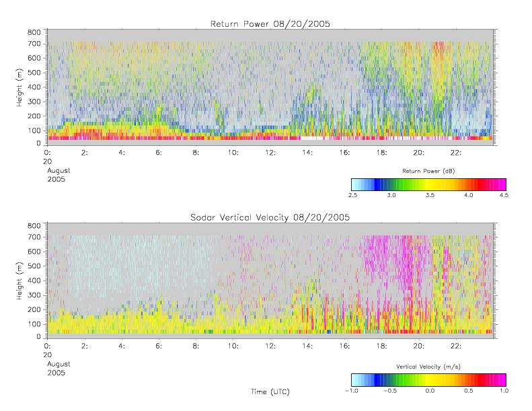Click the '100' height tick on the top chart

click(x=34, y=130)
